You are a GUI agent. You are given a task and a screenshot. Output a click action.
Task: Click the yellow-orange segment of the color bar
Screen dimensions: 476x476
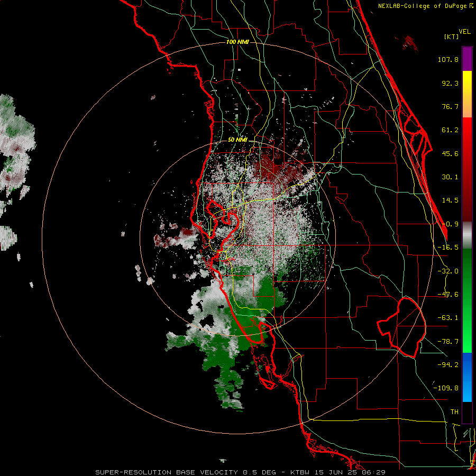click(467, 94)
